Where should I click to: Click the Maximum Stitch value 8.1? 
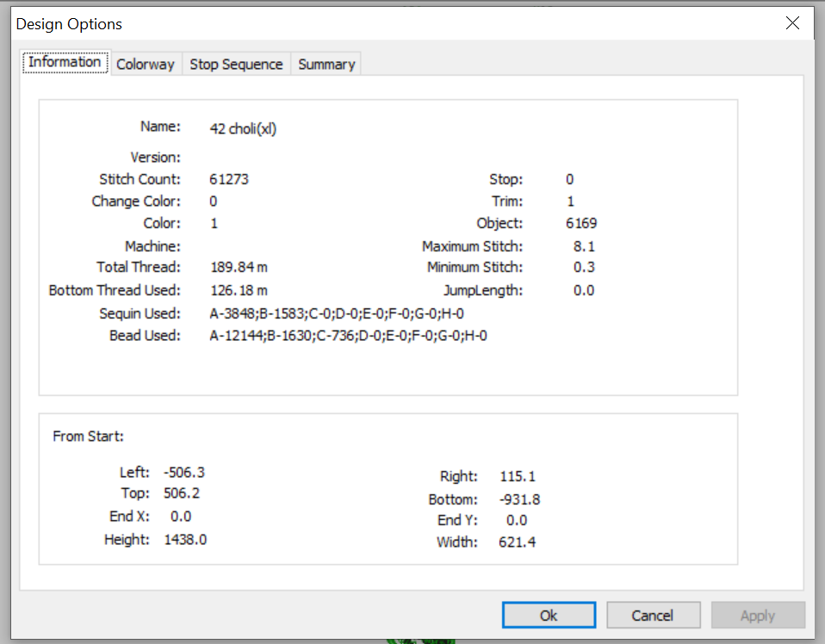[x=584, y=246]
